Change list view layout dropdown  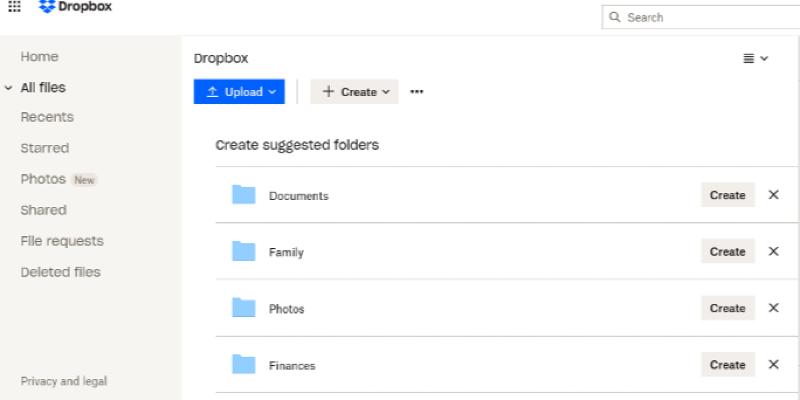(x=755, y=59)
